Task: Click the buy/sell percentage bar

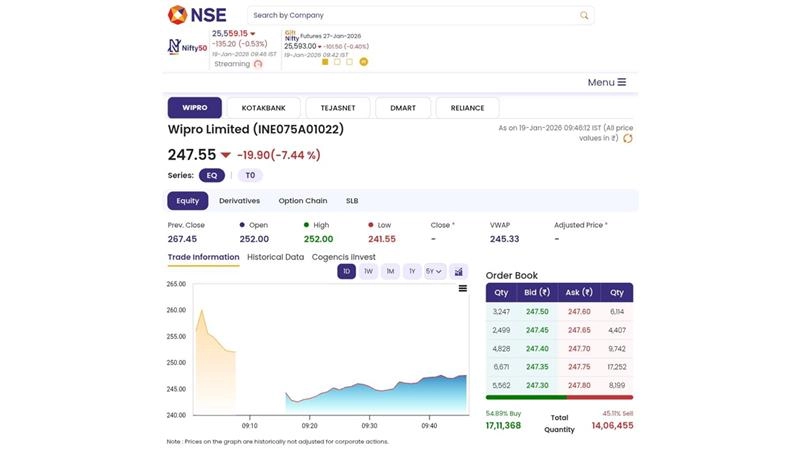Action: tap(559, 397)
